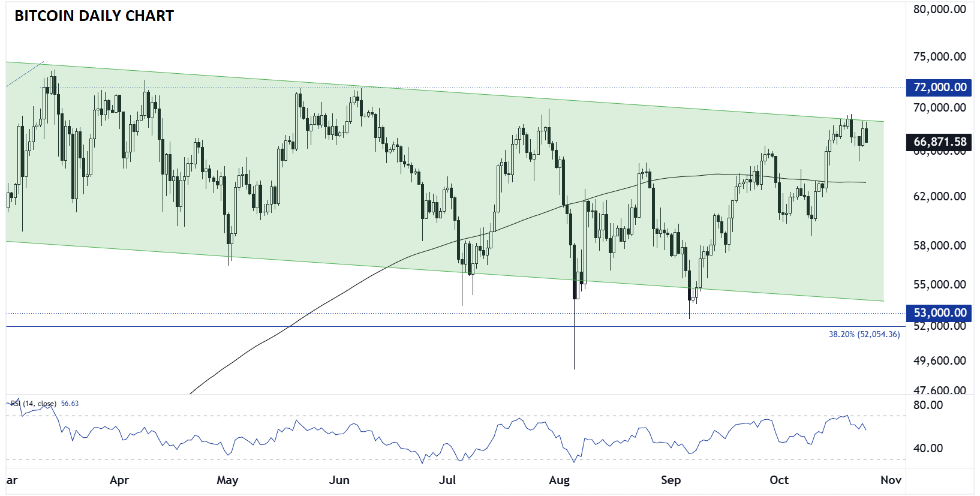Select the 72,000.00 price level label
Image resolution: width=980 pixels, height=496 pixels.
point(939,88)
